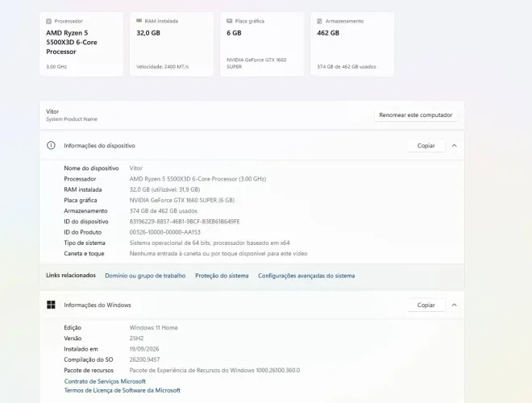Select the 6 GB graphics card tile

[262, 44]
